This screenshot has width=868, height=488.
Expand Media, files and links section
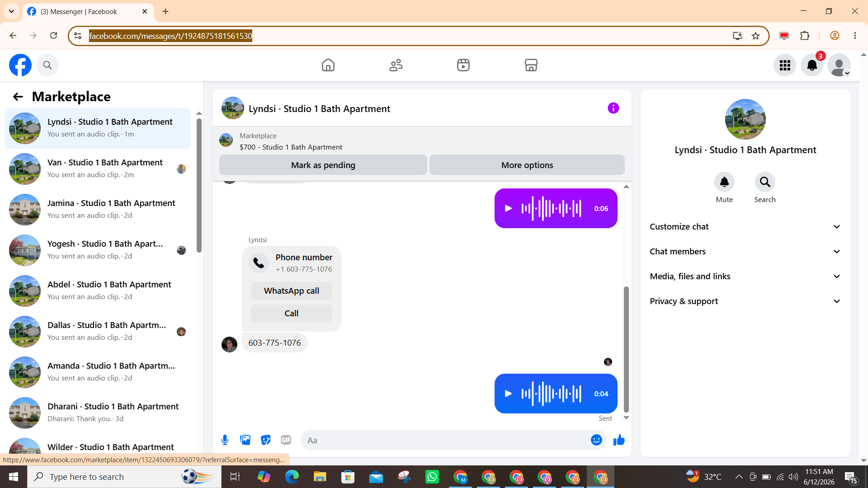(745, 277)
